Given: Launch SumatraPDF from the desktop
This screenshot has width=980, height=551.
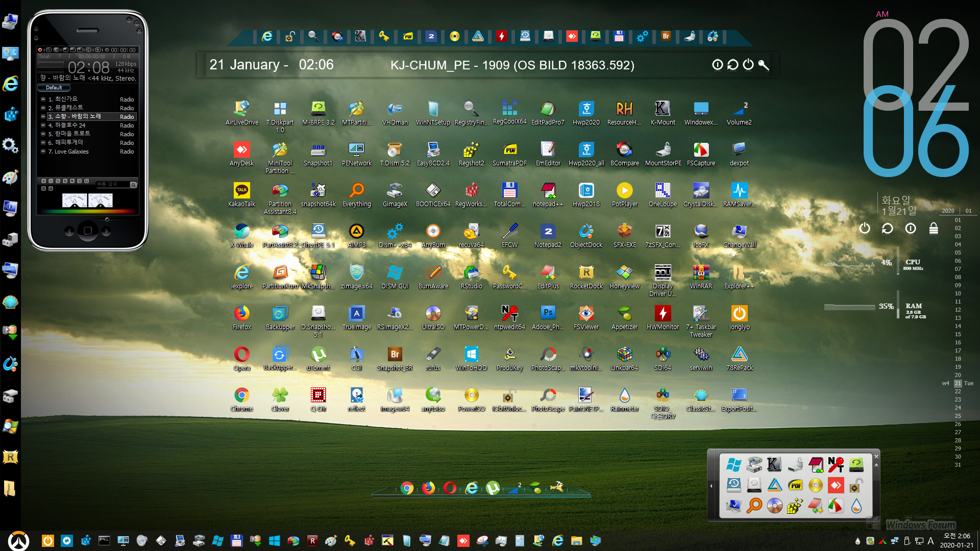Looking at the screenshot, I should (509, 154).
